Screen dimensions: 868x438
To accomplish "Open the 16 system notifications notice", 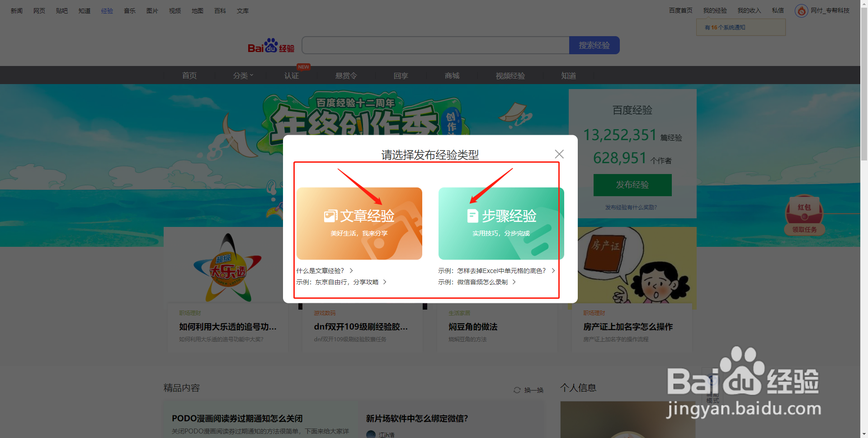I will (741, 28).
